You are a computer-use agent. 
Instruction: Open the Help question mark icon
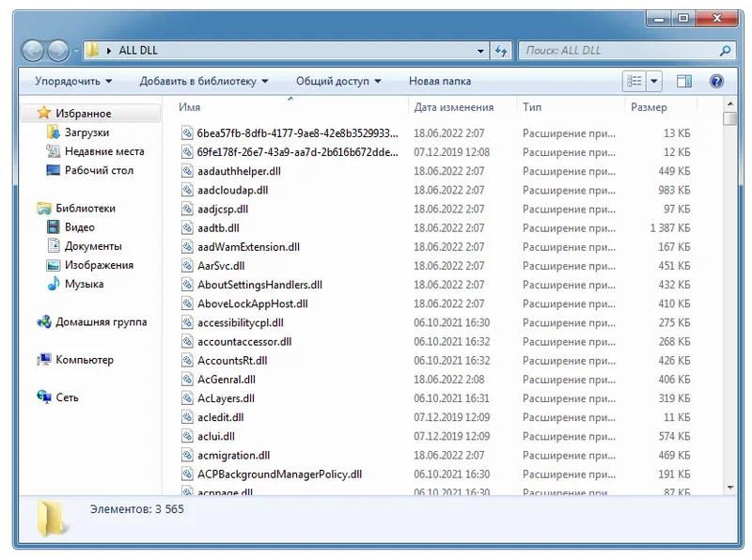click(x=716, y=81)
